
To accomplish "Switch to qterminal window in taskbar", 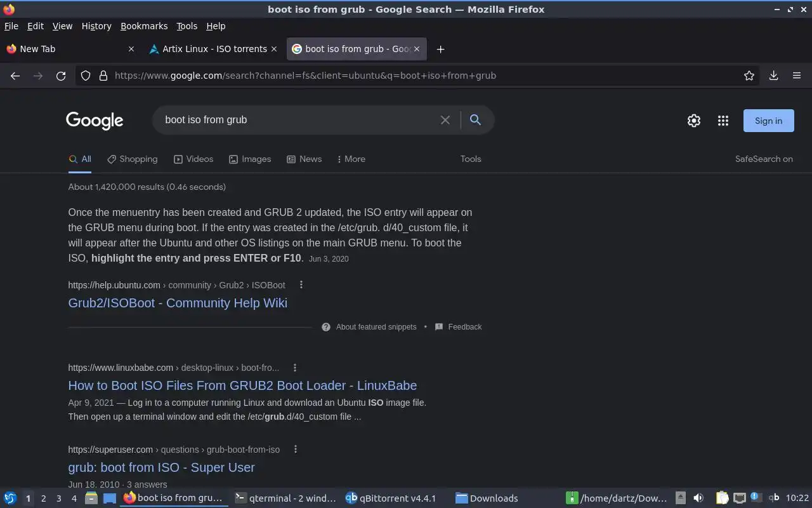I will [x=285, y=498].
